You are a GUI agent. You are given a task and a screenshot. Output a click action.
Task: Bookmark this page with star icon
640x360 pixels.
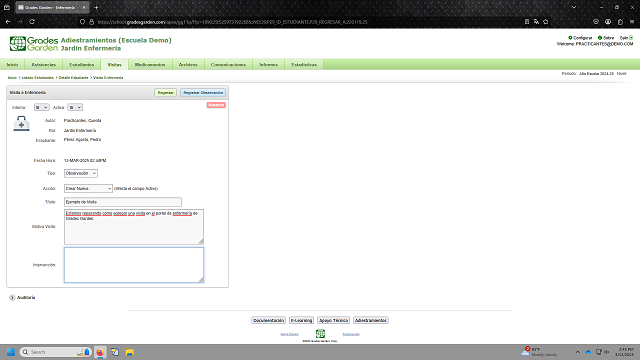coord(546,22)
